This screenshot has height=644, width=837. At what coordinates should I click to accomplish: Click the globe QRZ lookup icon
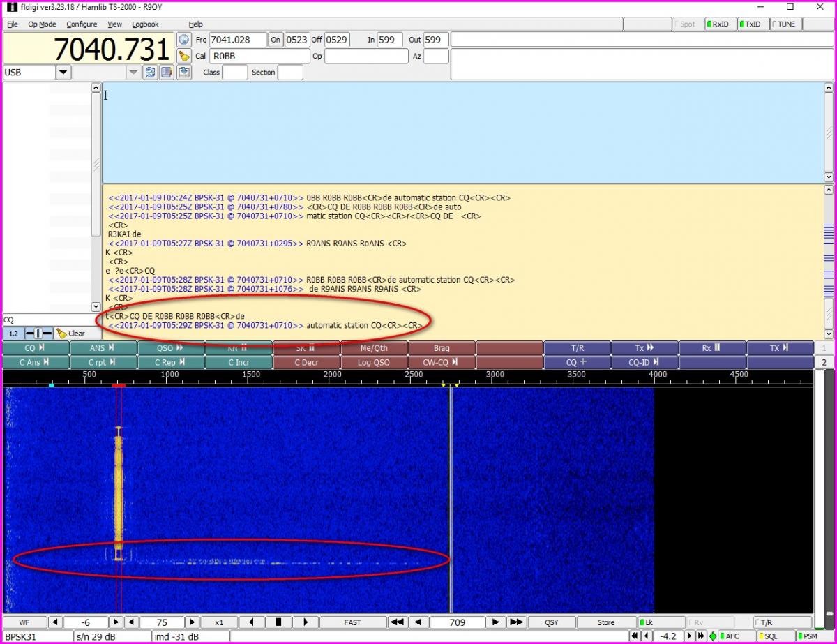(x=184, y=40)
